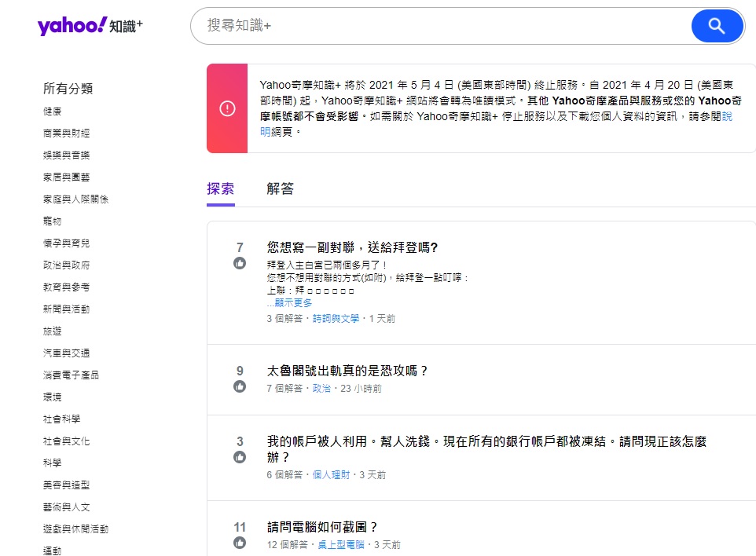The height and width of the screenshot is (556, 756).
Task: Click the 12 個解答 count text
Action: click(x=288, y=544)
